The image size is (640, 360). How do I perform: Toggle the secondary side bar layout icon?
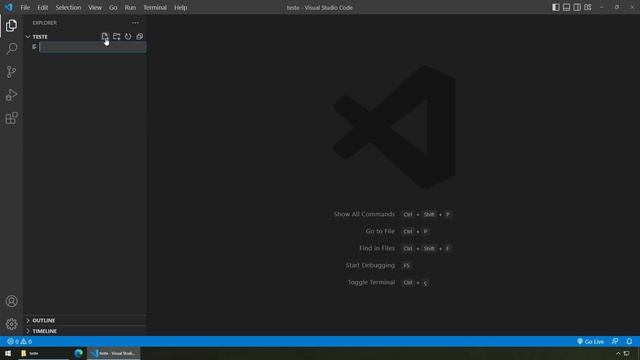(577, 7)
